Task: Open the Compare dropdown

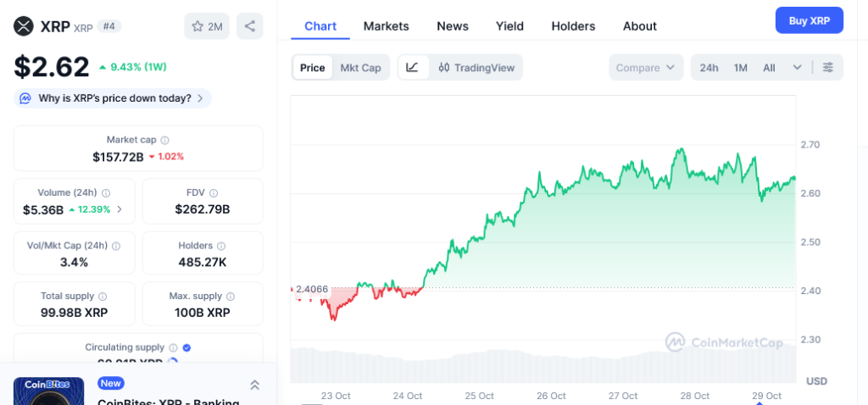Action: click(x=646, y=68)
